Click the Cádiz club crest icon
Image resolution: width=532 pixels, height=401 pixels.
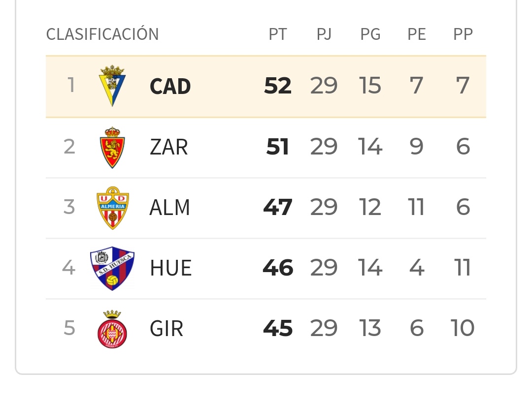(x=112, y=86)
